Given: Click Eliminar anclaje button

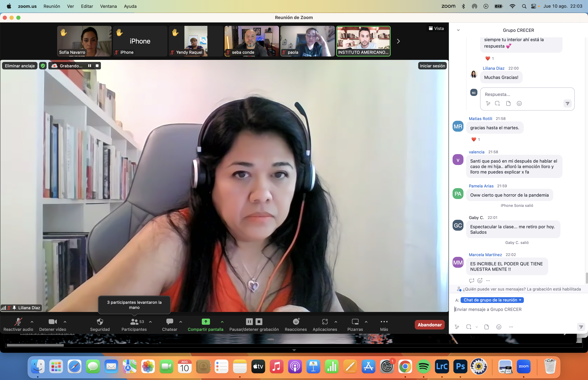Looking at the screenshot, I should [20, 66].
